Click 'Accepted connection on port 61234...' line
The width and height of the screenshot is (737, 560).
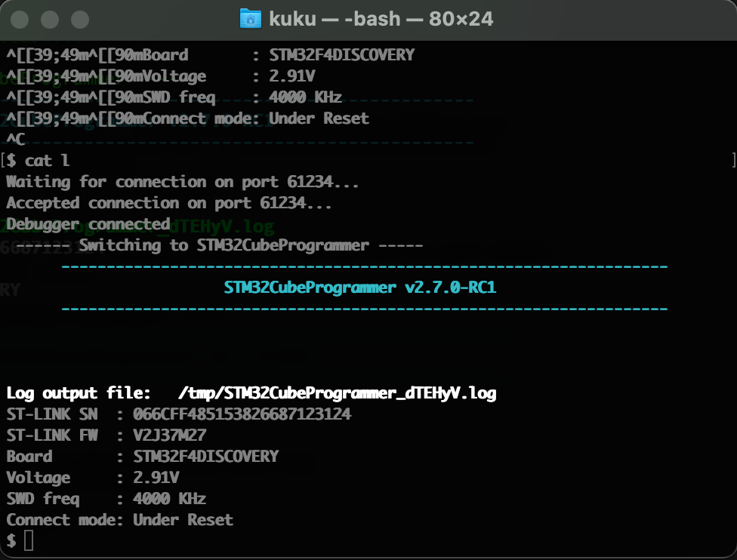click(x=168, y=203)
